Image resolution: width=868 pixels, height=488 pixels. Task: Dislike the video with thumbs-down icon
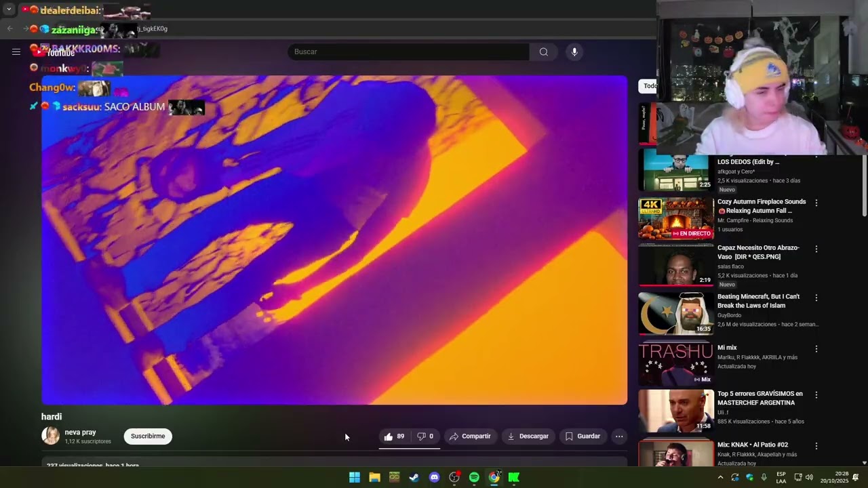click(x=425, y=436)
